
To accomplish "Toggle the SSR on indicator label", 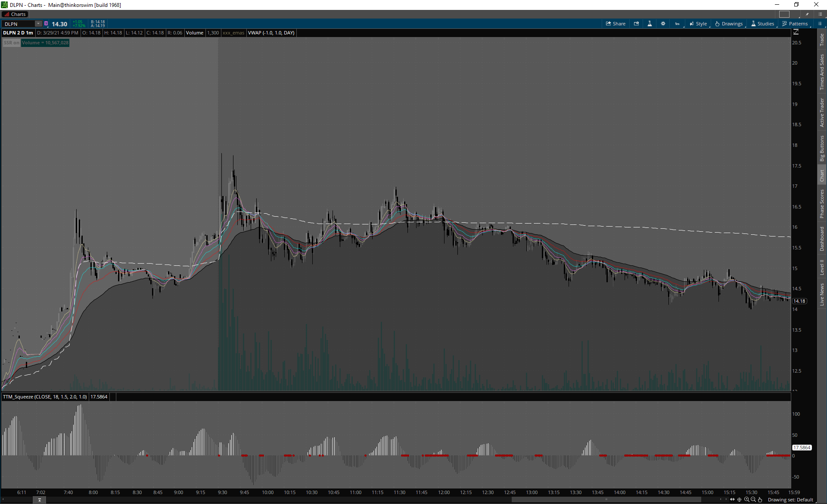I will pyautogui.click(x=11, y=43).
